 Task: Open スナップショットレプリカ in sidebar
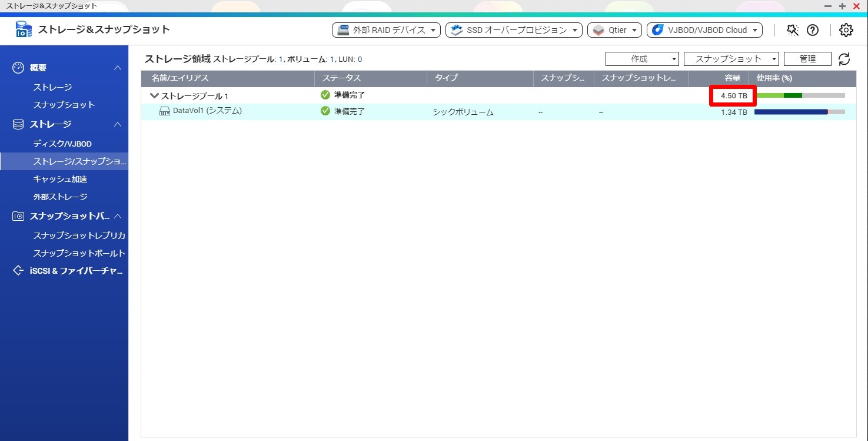point(79,236)
